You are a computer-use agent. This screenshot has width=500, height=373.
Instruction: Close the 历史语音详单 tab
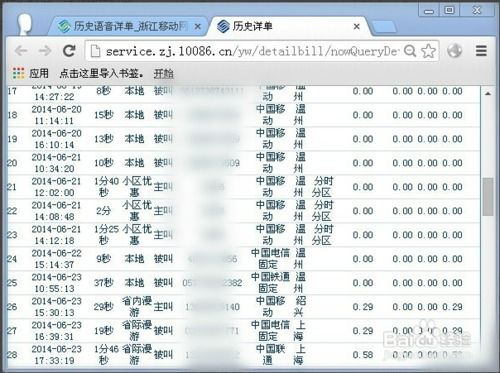[x=198, y=26]
